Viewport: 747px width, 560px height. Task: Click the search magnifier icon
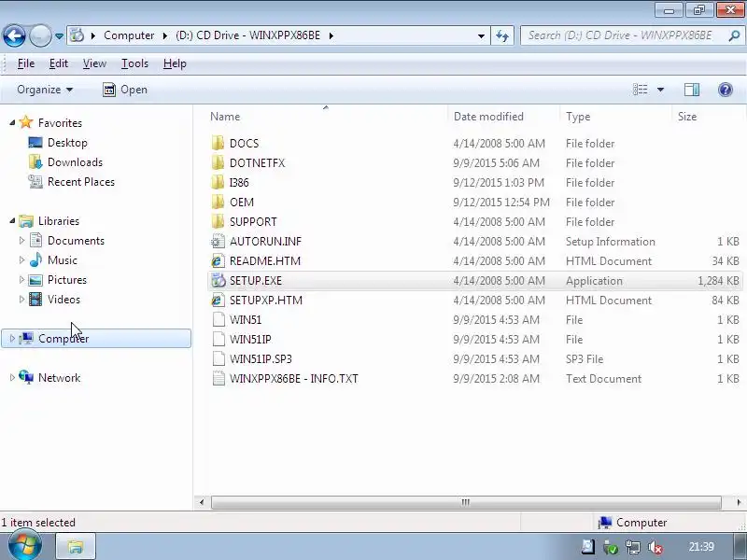click(x=734, y=35)
